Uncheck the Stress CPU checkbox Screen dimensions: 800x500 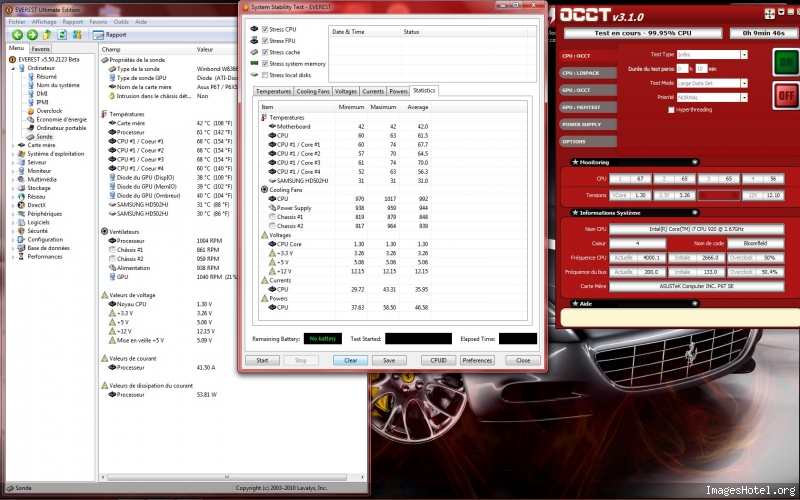point(265,29)
